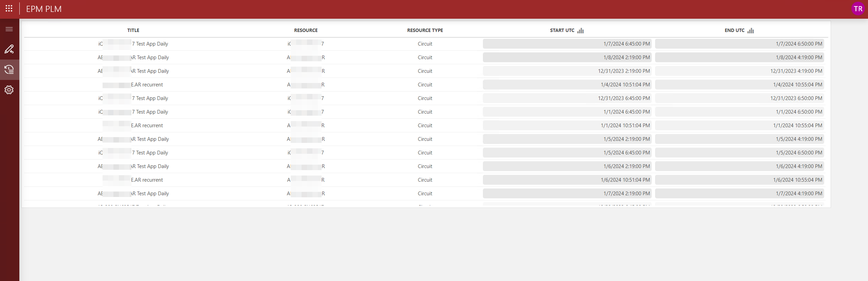
Task: Open the history list sidebar icon
Action: (9, 70)
